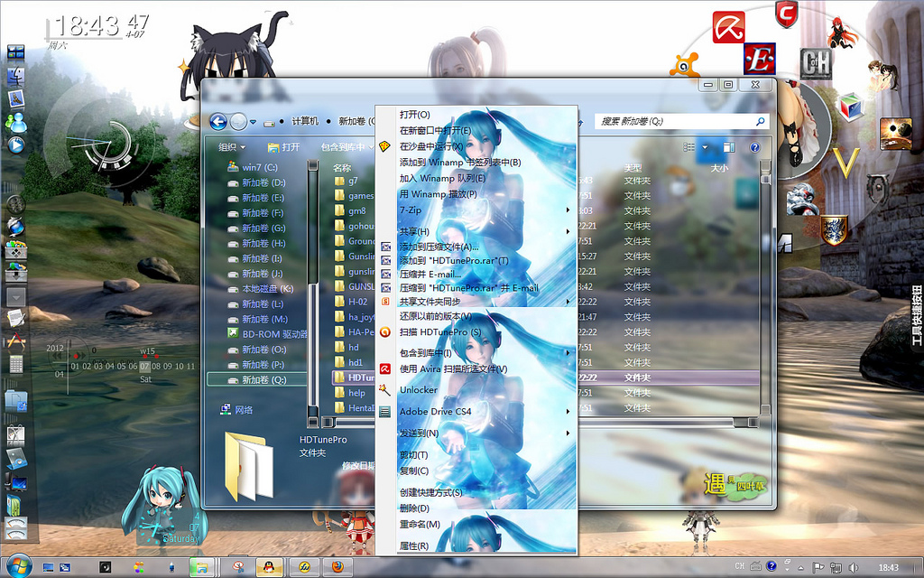
Task: Click the 打开 toolbar button
Action: (284, 147)
